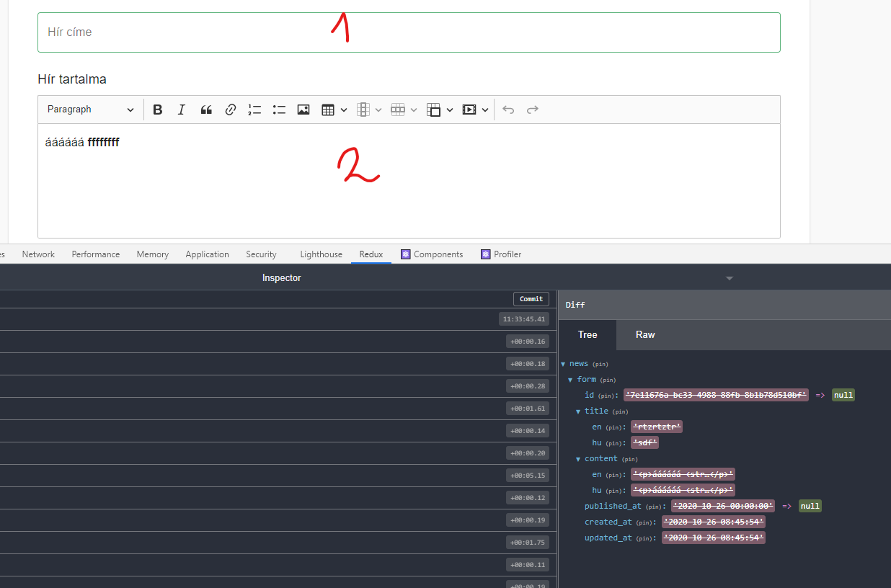Click the removed title value 'rtzrtztr'
The height and width of the screenshot is (588, 891).
click(x=657, y=427)
